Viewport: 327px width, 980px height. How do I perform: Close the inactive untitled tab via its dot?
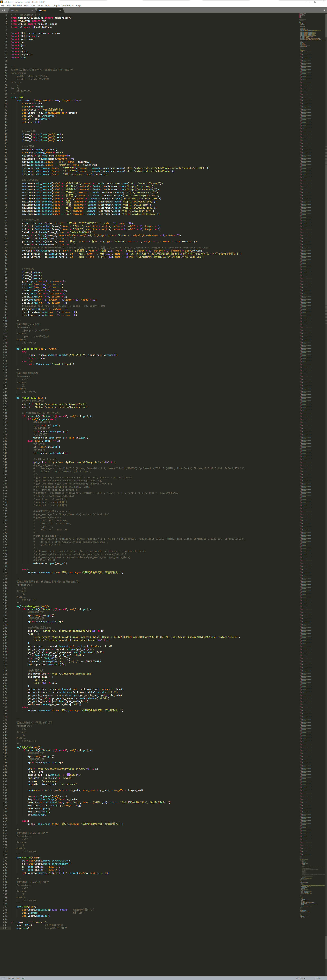point(32,11)
